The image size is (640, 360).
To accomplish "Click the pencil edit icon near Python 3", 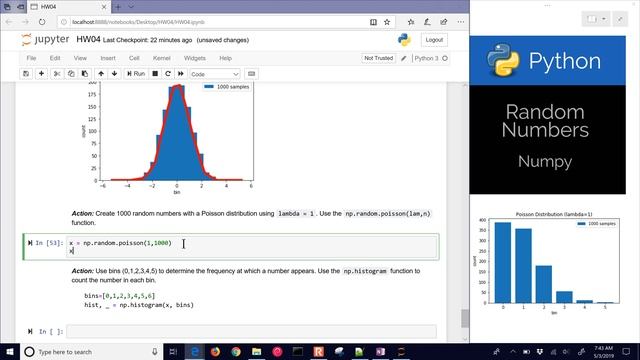I will click(404, 58).
